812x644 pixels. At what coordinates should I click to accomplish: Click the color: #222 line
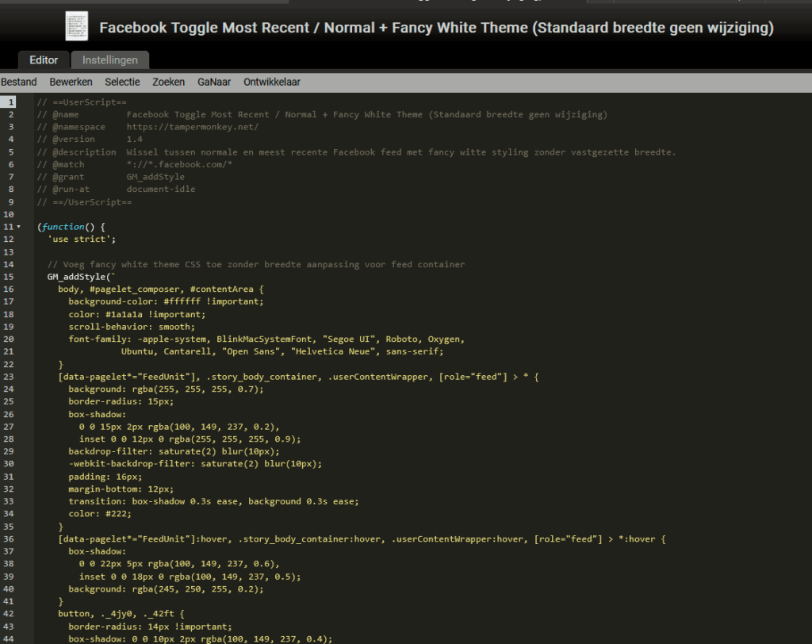click(100, 514)
